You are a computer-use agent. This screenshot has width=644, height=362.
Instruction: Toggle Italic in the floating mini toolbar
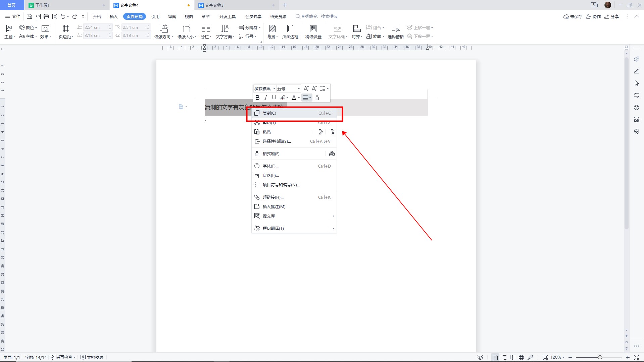click(x=266, y=98)
